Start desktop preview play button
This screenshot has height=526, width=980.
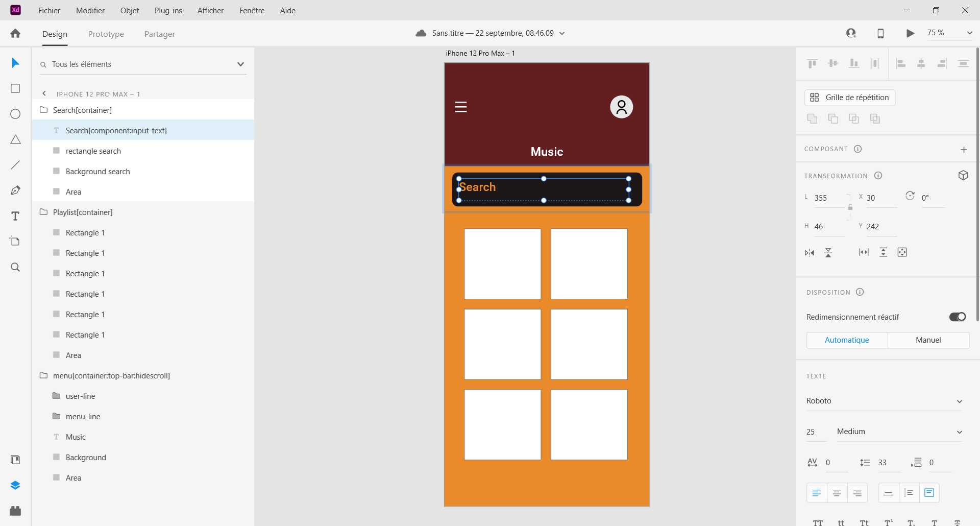(x=910, y=33)
